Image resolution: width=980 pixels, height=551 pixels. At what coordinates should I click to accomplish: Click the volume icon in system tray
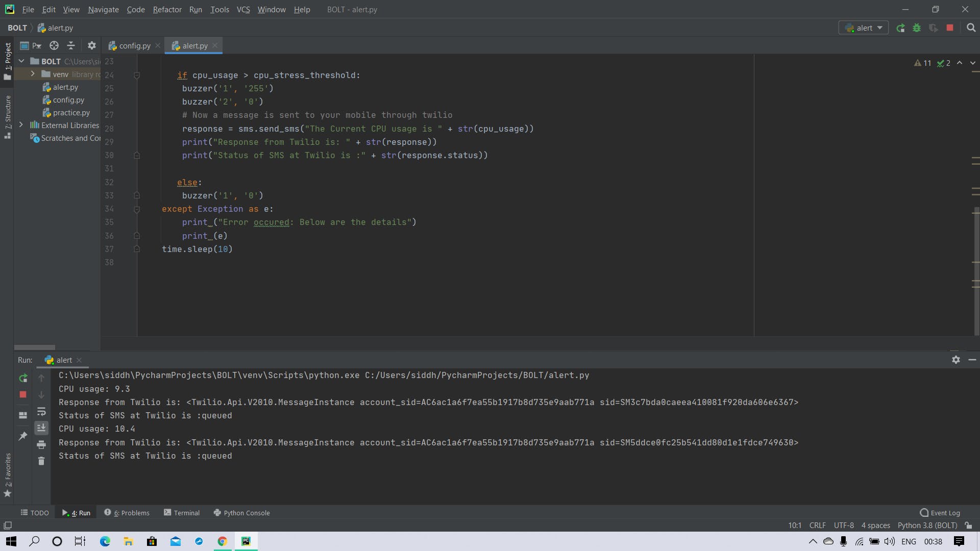890,541
